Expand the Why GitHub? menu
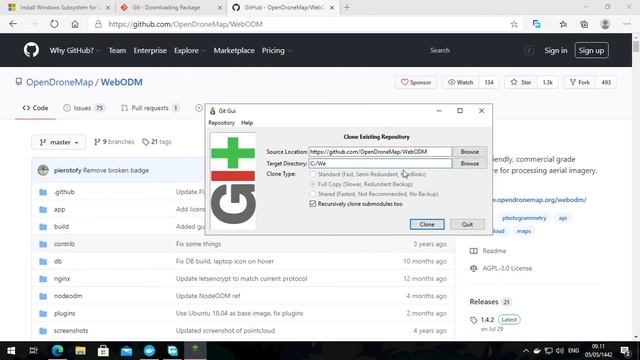Image resolution: width=640 pixels, height=360 pixels. point(75,51)
